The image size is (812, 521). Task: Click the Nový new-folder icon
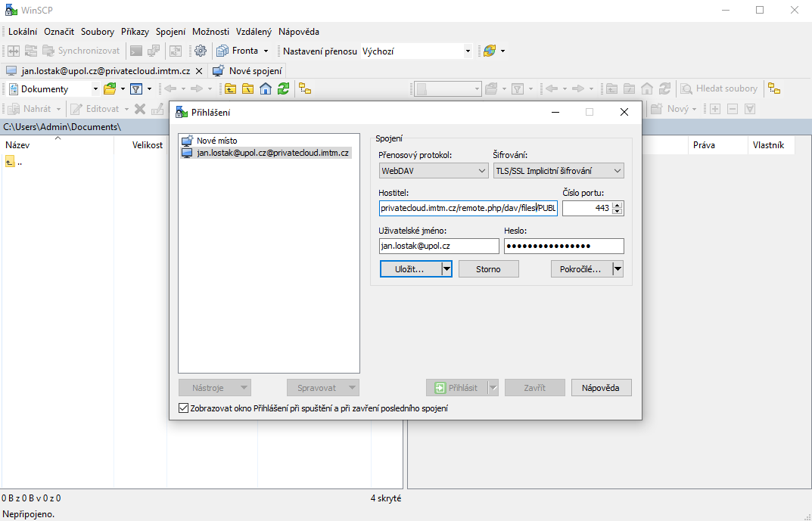(x=657, y=109)
